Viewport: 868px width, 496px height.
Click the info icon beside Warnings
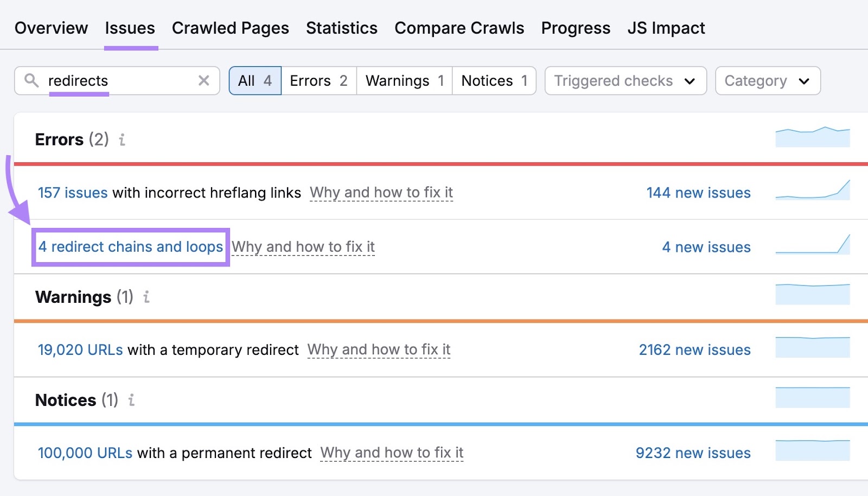click(x=145, y=297)
